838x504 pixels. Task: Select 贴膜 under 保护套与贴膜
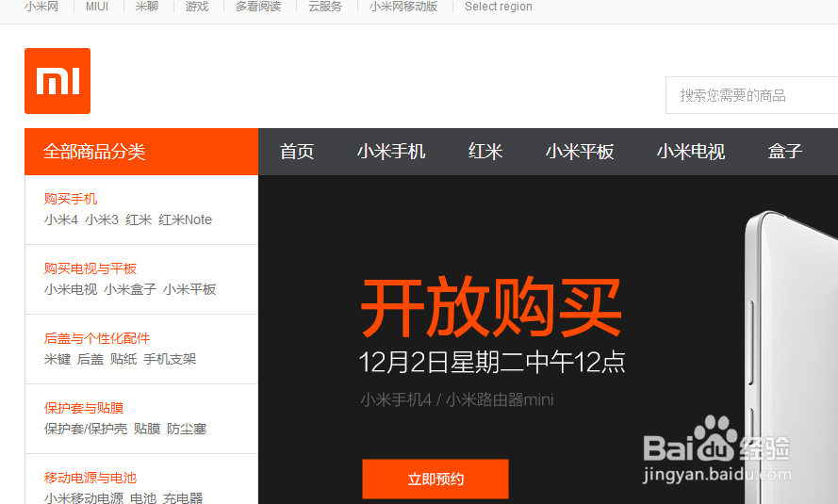(x=147, y=429)
